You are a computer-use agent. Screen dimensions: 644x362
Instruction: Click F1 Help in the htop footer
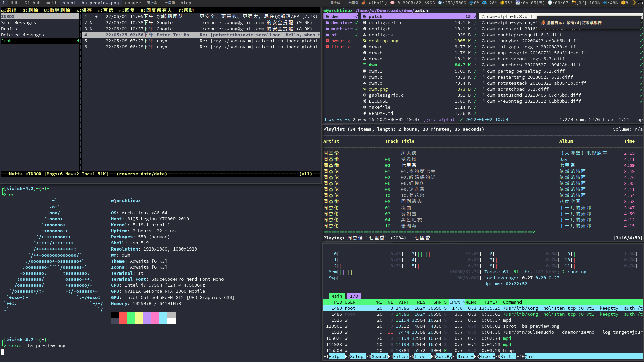[334, 356]
